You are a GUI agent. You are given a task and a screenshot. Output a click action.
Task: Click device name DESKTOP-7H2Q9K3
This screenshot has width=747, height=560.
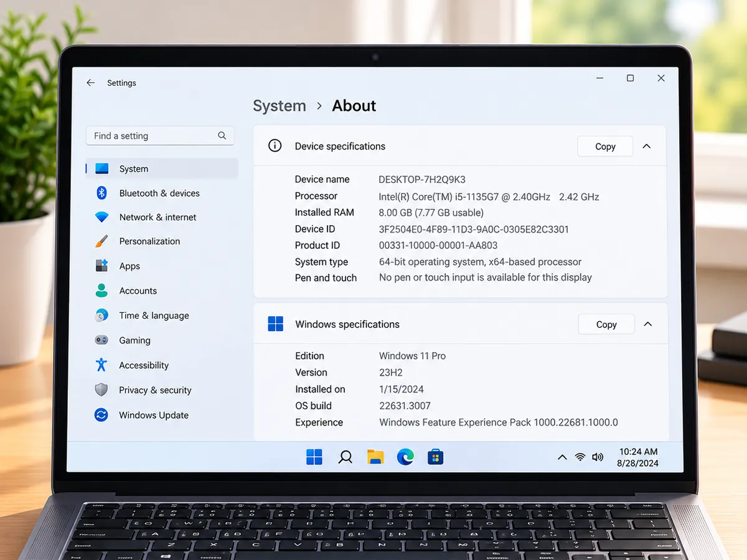(422, 179)
